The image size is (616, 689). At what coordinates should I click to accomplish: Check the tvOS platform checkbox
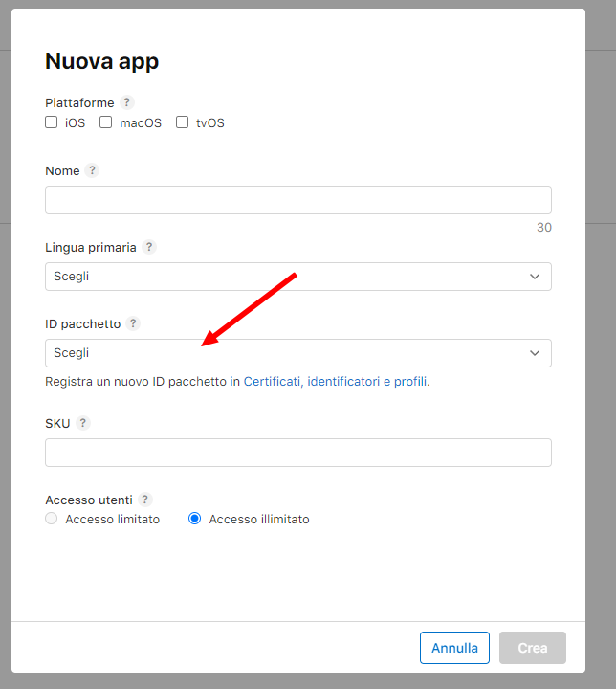183,122
